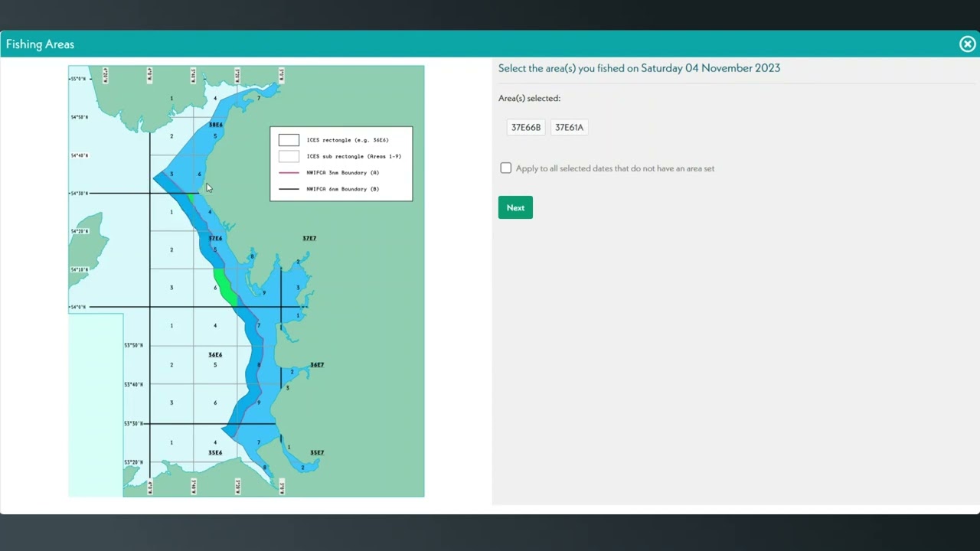Click the 'Area(s) selected:' label
This screenshot has width=980, height=551.
pyautogui.click(x=529, y=98)
